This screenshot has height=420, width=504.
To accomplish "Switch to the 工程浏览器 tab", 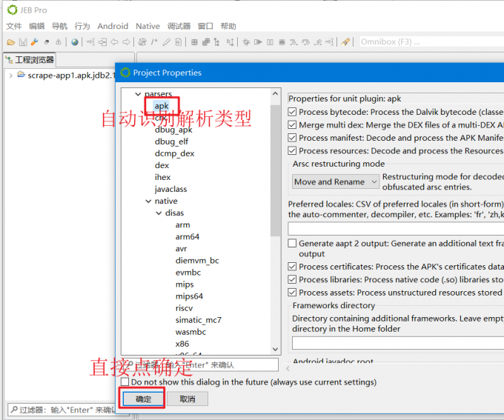I will click(30, 60).
